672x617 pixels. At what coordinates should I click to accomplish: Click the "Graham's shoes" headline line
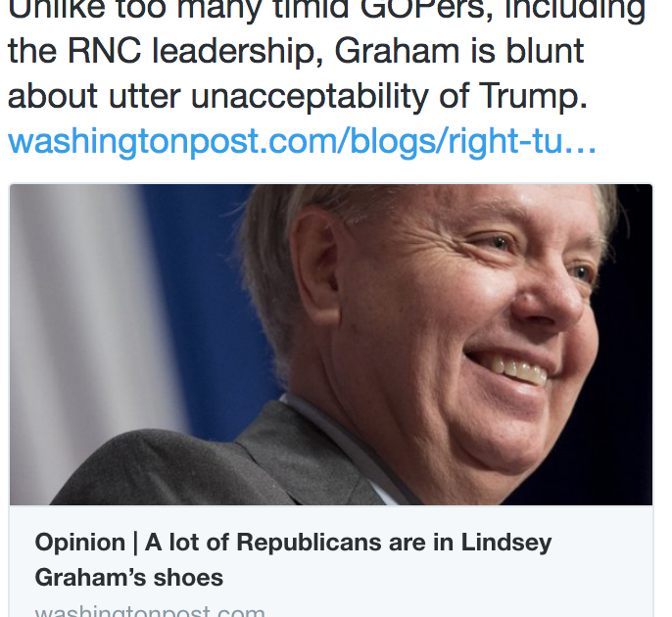[129, 577]
